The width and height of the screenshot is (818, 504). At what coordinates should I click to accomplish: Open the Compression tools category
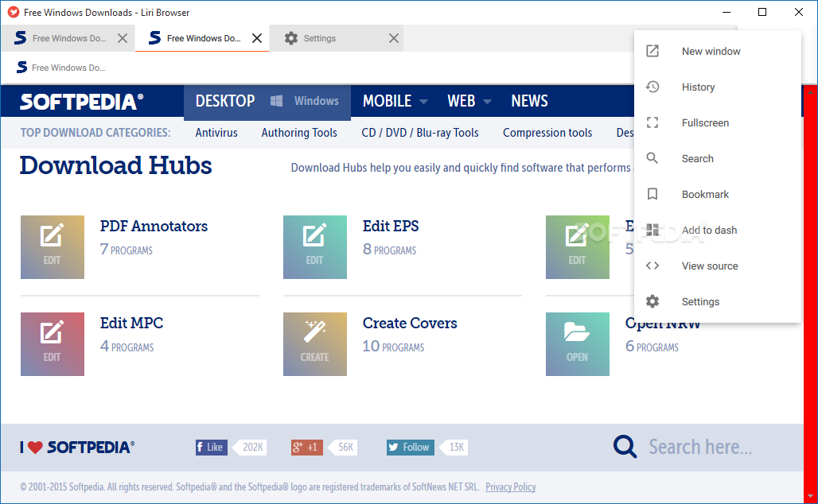click(x=547, y=133)
